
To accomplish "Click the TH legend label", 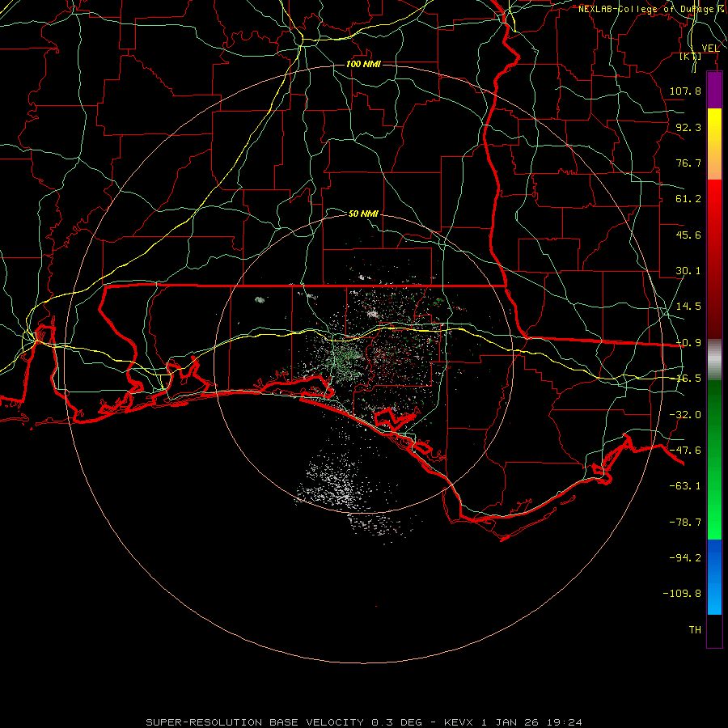I will coord(695,629).
